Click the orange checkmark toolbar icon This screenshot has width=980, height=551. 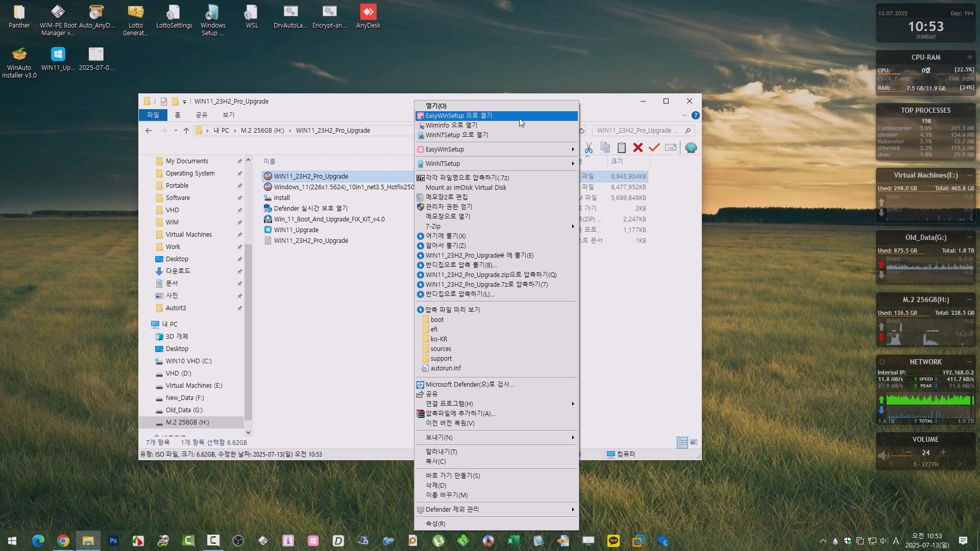pos(654,147)
